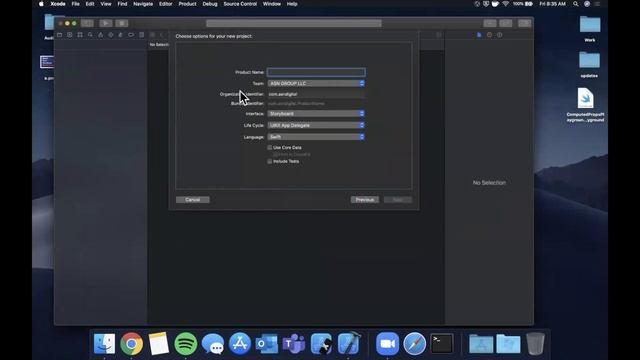This screenshot has width=640, height=360.
Task: Open Xcode hammer icon in Dock
Action: click(x=348, y=344)
